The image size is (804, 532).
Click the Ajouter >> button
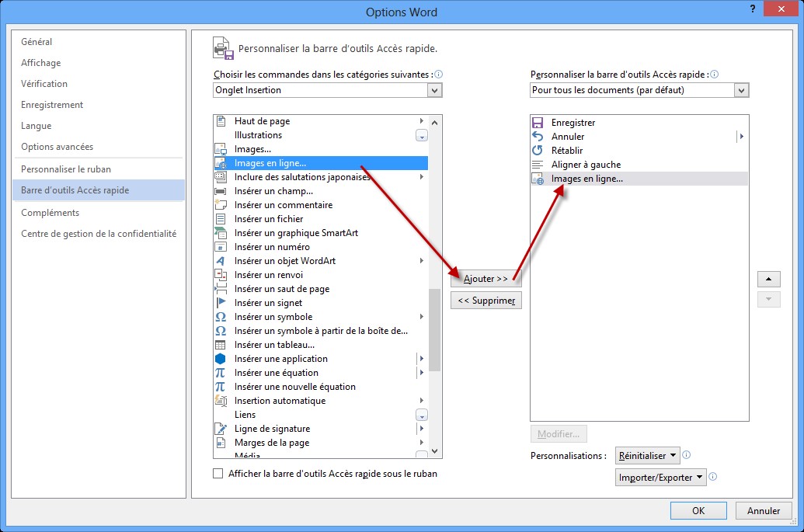click(x=486, y=279)
